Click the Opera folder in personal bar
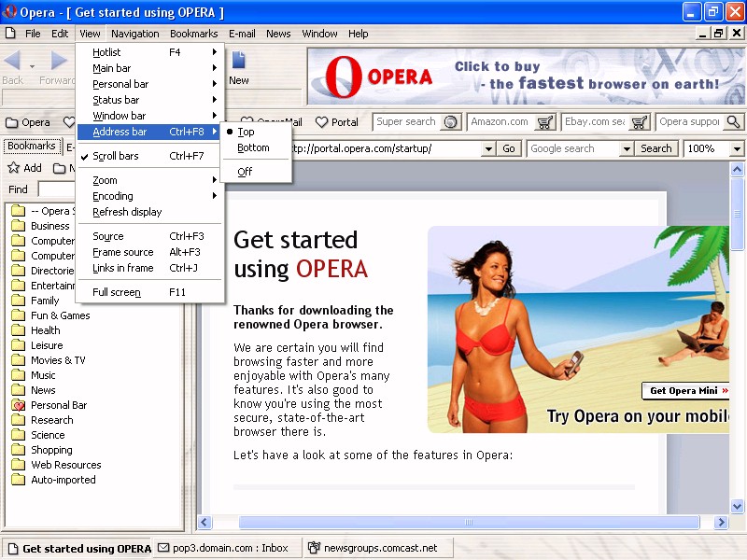 (28, 122)
